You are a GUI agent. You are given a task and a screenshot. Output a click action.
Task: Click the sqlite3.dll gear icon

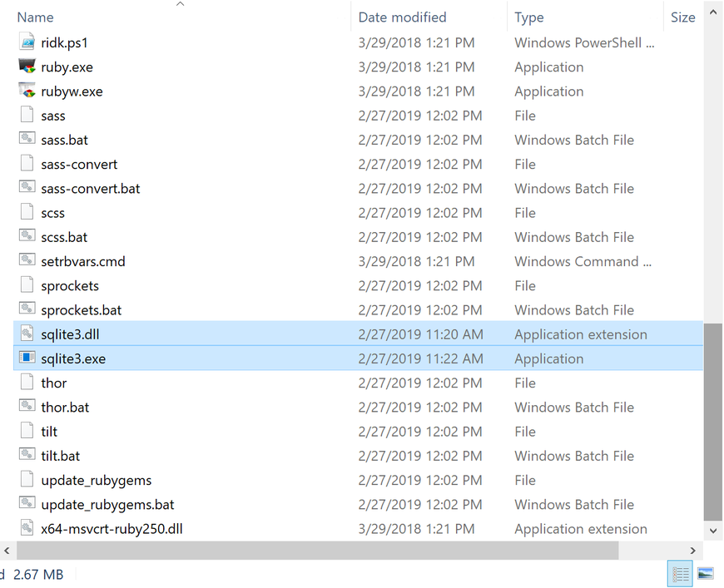tap(27, 334)
